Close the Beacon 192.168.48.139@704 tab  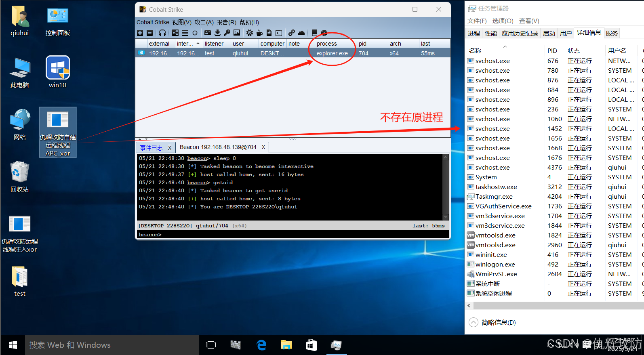(263, 147)
